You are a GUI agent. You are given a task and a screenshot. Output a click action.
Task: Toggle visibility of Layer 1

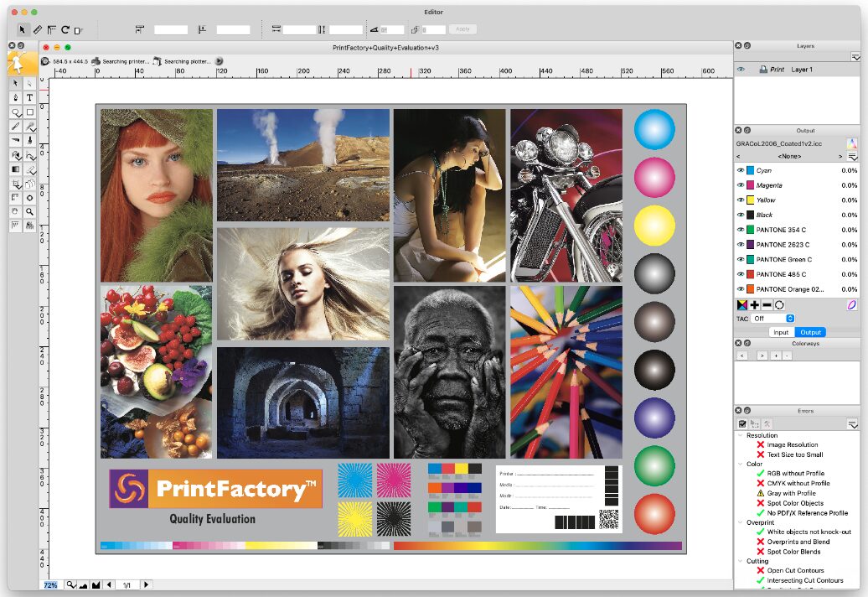coord(741,70)
